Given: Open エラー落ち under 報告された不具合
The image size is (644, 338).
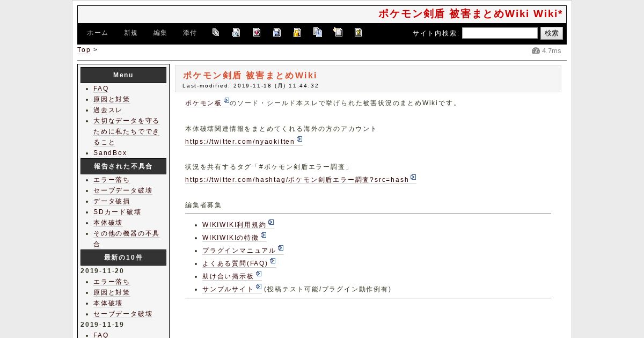Looking at the screenshot, I should [112, 180].
